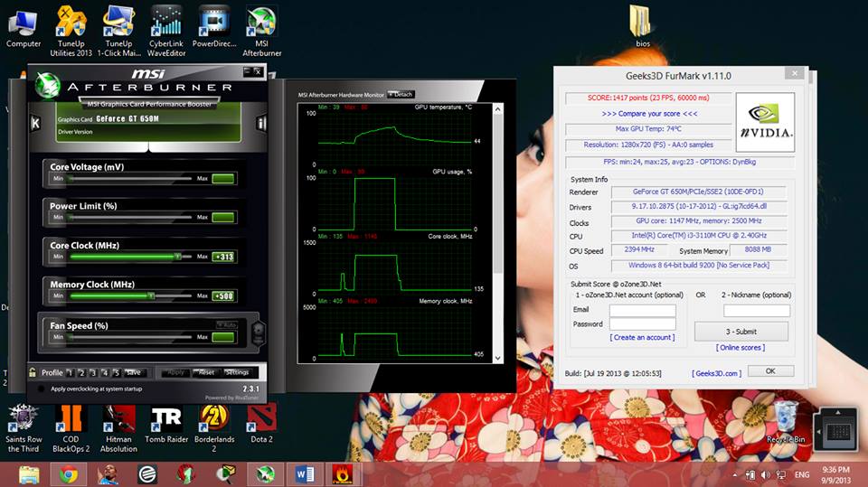
Task: Click the FurMark Password field
Action: (643, 324)
